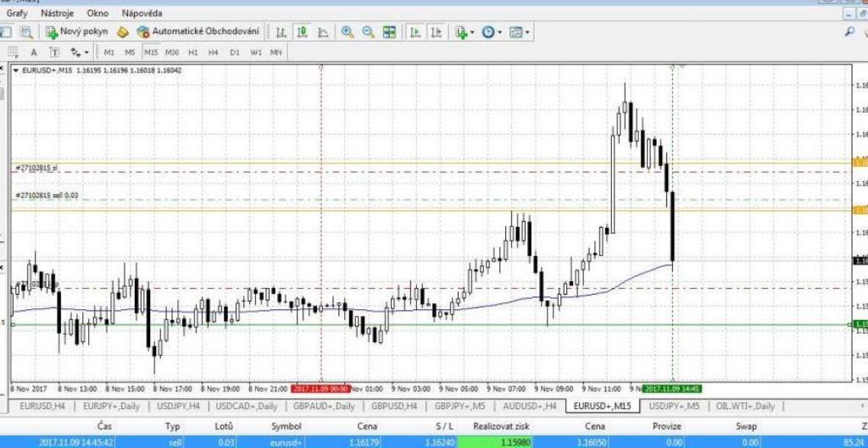
Task: Select the #27102815 sl line label
Action: click(36, 168)
